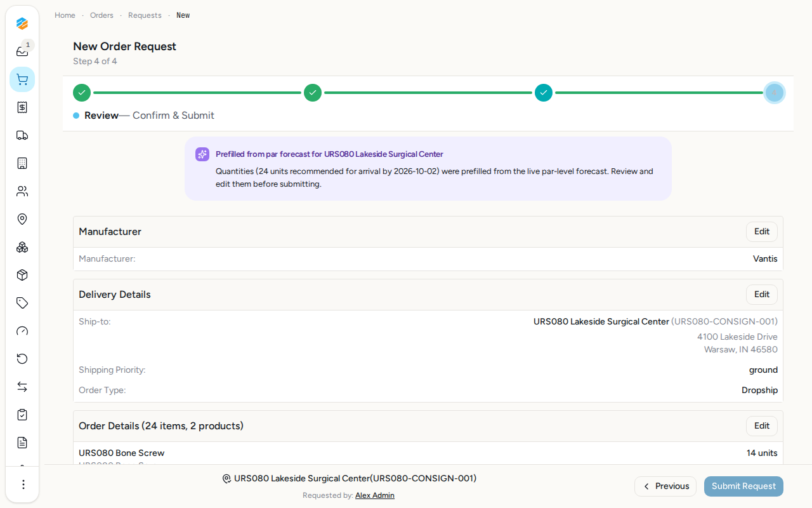Image resolution: width=812 pixels, height=508 pixels.
Task: Go to Orders breadcrumb
Action: pos(101,15)
